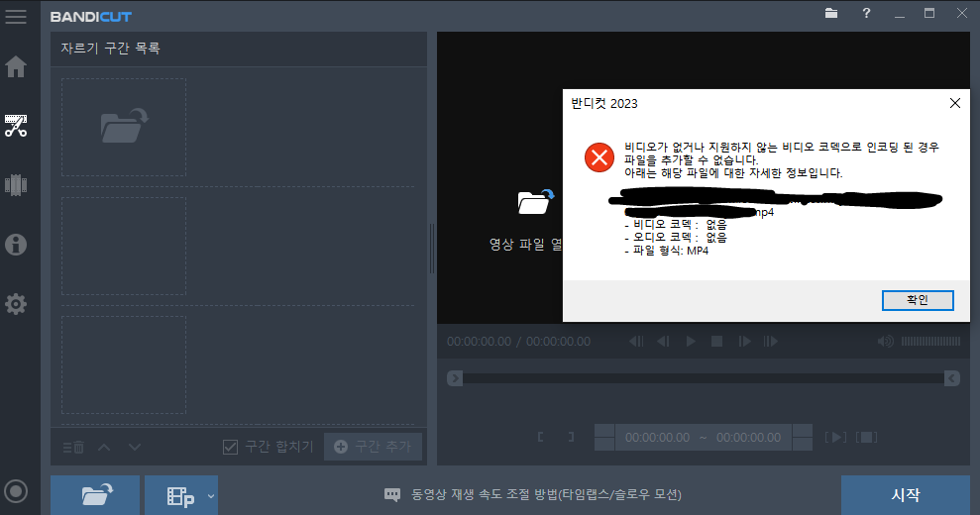
Task: Step back one frame
Action: click(663, 342)
